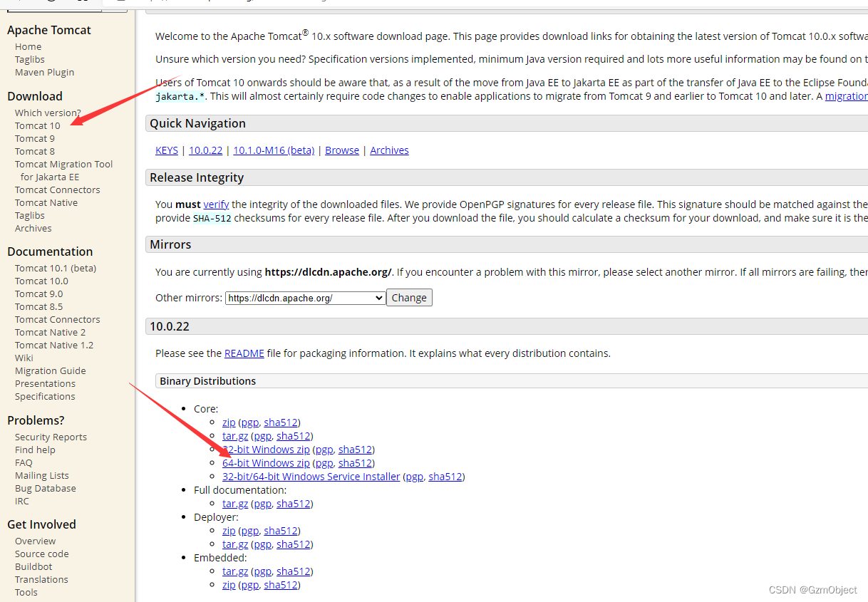Open the mirror selection dropdown
The height and width of the screenshot is (602, 868).
coord(305,298)
